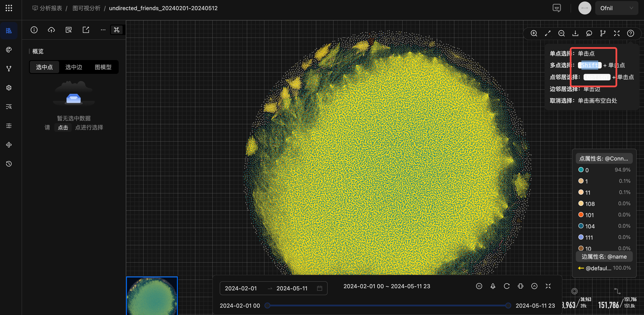
Task: Click the export share icon
Action: [x=86, y=30]
